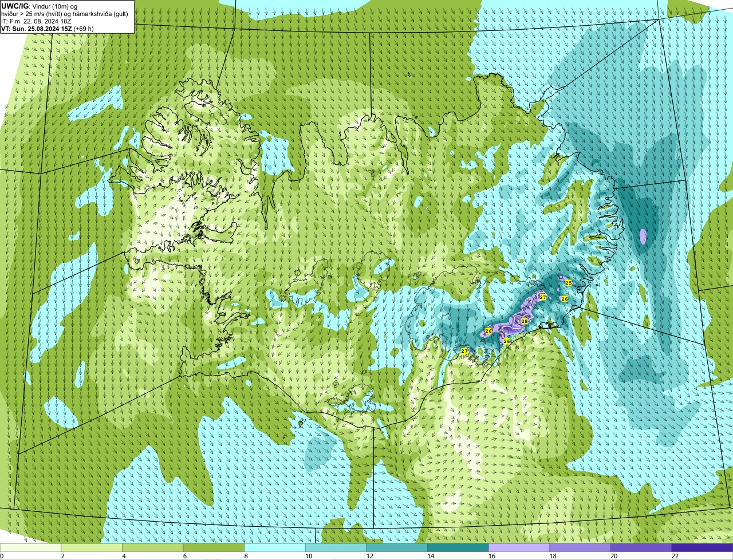
Task: Click the 'VT: Sun. 25.08.2024 15Z (+69 h)' line
Action: (x=48, y=28)
